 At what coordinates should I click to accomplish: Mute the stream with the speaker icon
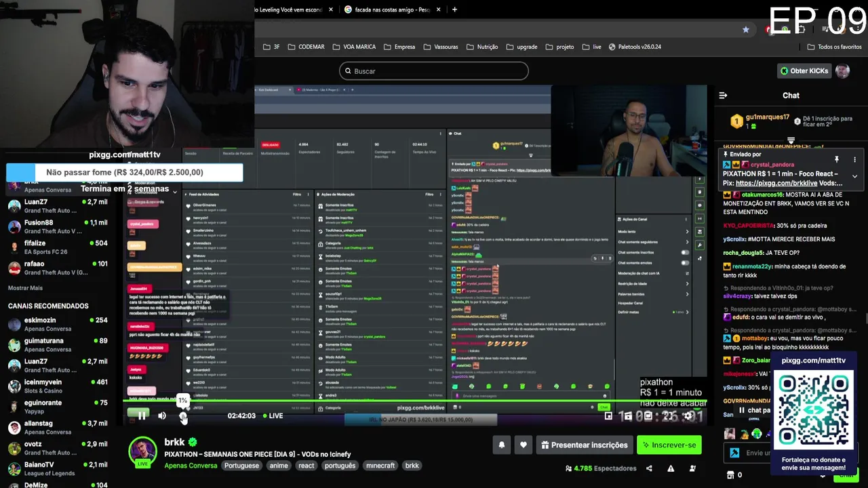tap(162, 415)
